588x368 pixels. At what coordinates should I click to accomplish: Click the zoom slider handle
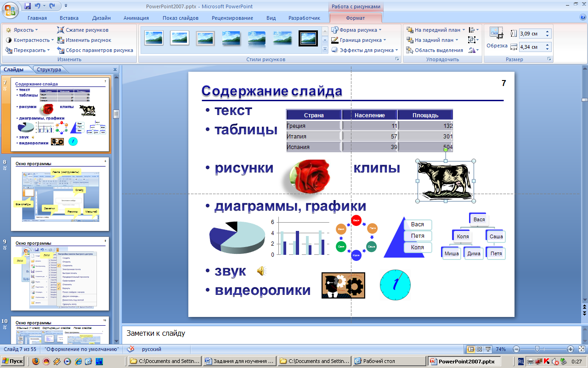coord(537,349)
